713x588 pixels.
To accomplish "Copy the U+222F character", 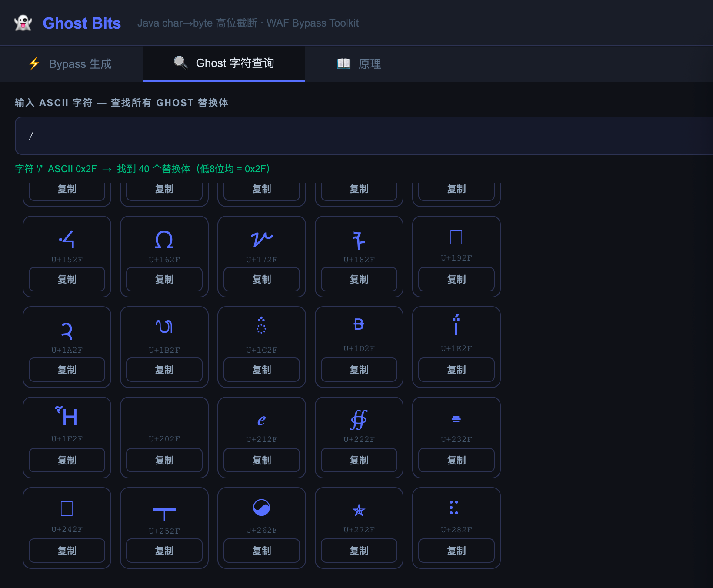I will coord(359,460).
